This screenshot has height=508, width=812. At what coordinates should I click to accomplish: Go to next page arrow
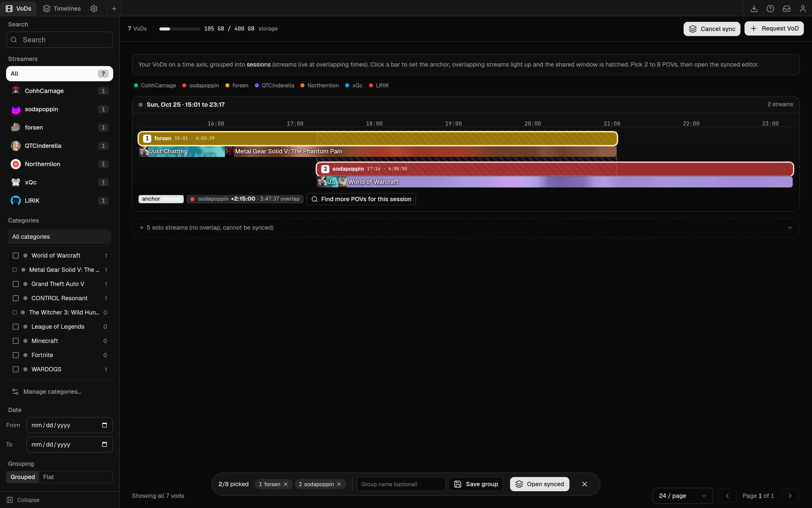(x=790, y=496)
